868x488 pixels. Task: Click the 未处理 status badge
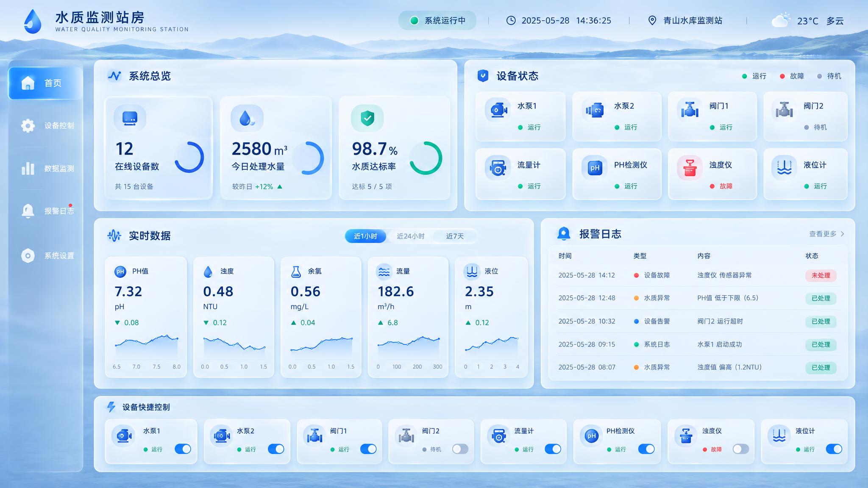click(x=821, y=275)
